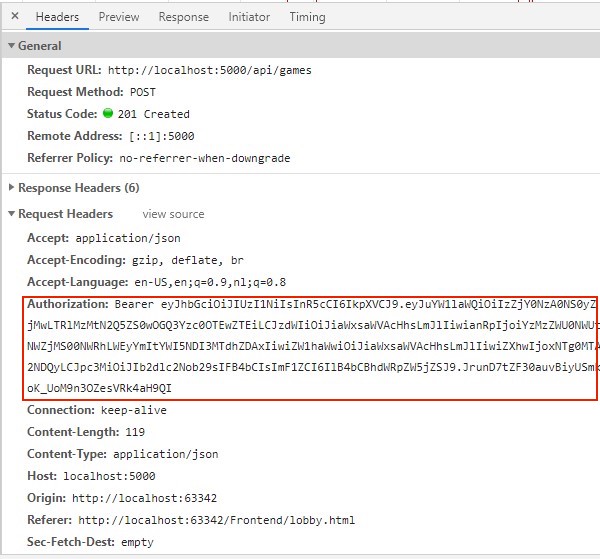Select no-referrer-when-downgrade policy value
The height and width of the screenshot is (559, 600).
click(x=205, y=158)
